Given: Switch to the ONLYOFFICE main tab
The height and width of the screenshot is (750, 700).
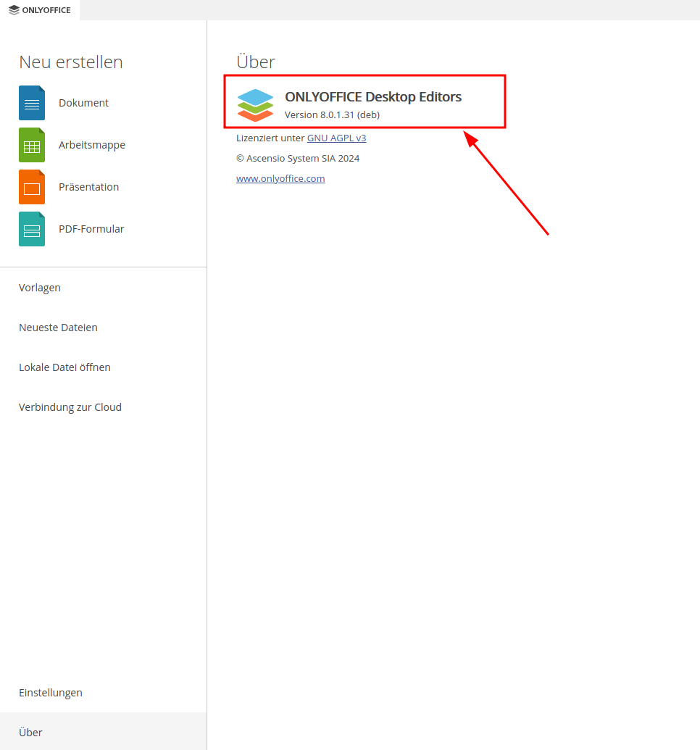Looking at the screenshot, I should [40, 10].
